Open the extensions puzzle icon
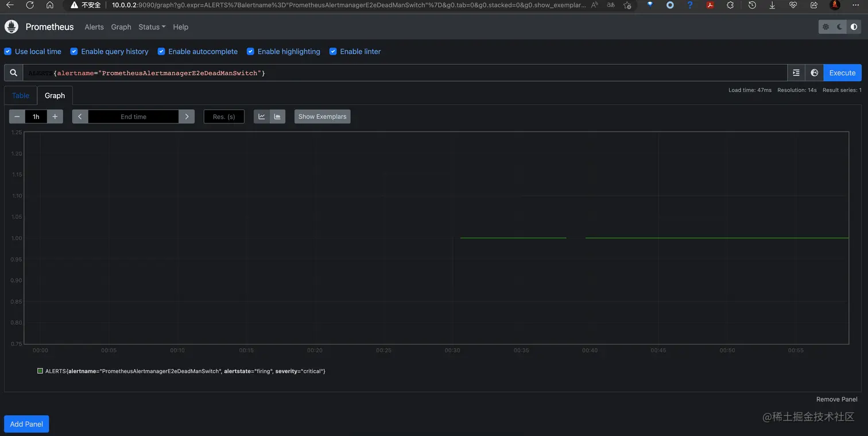 pyautogui.click(x=730, y=5)
